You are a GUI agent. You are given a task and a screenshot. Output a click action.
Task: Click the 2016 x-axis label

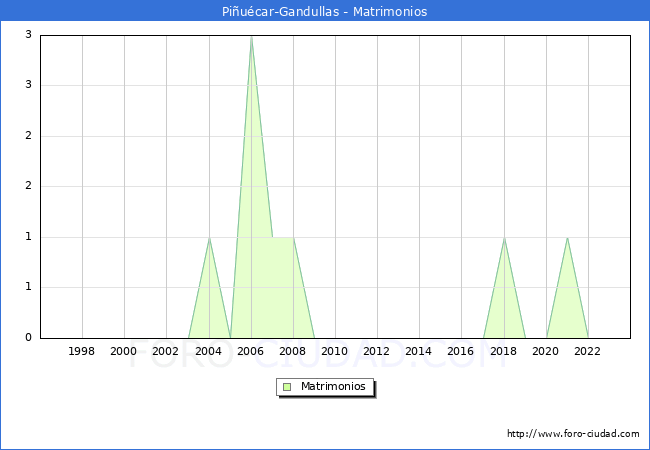click(x=461, y=351)
